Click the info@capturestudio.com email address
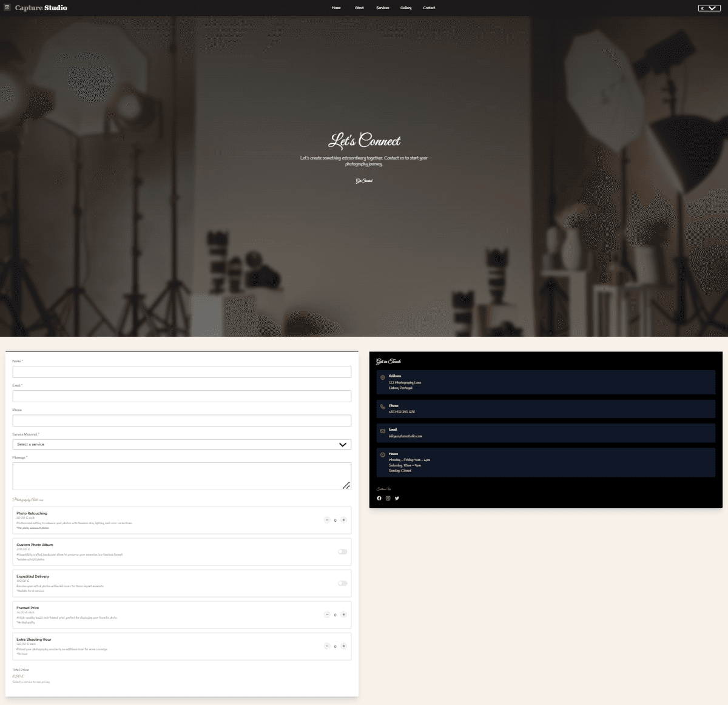This screenshot has height=705, width=728. tap(405, 436)
